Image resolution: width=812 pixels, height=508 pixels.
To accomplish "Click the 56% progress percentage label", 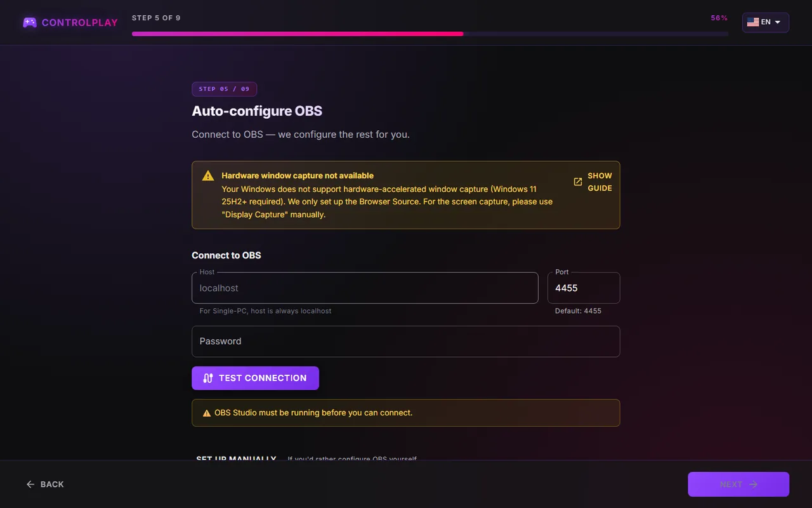I will pyautogui.click(x=719, y=18).
